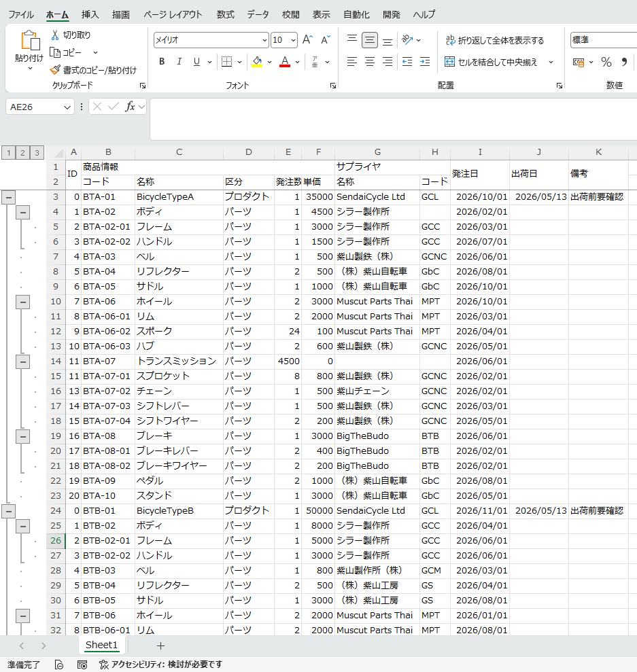Viewport: 637px width, 672px height.
Task: Switch to the ページ レイアウト tab
Action: point(173,14)
